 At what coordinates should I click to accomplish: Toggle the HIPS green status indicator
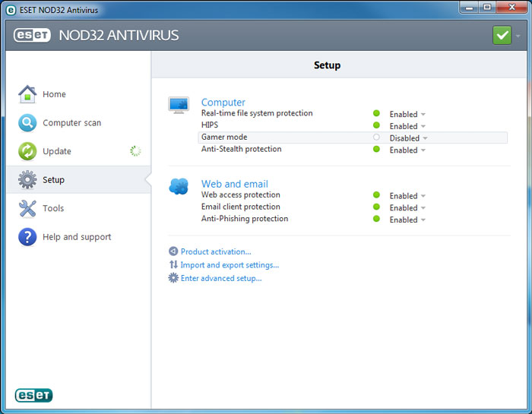point(376,125)
